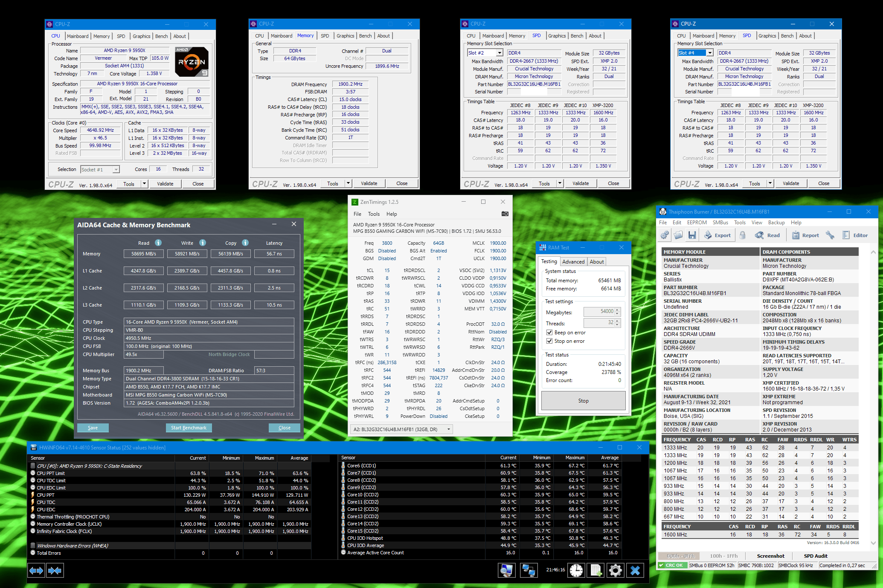Click Close button in AIDA64 benchmark

pyautogui.click(x=285, y=428)
